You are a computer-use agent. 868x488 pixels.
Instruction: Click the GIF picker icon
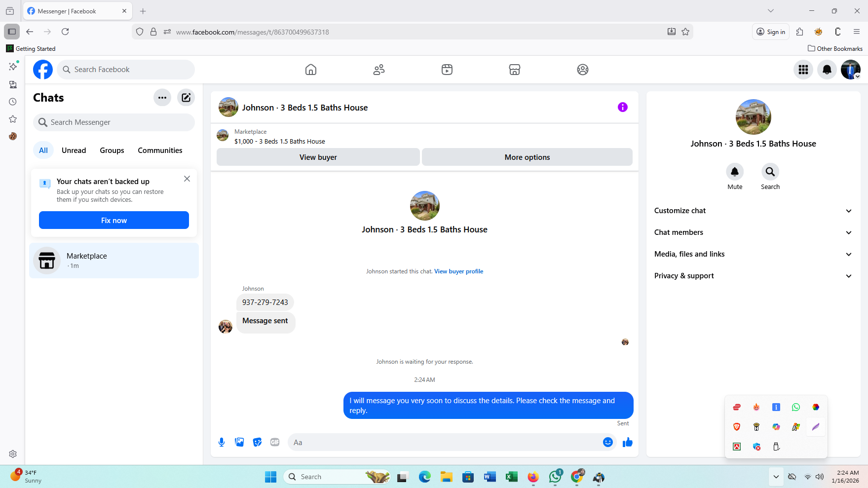[275, 442]
